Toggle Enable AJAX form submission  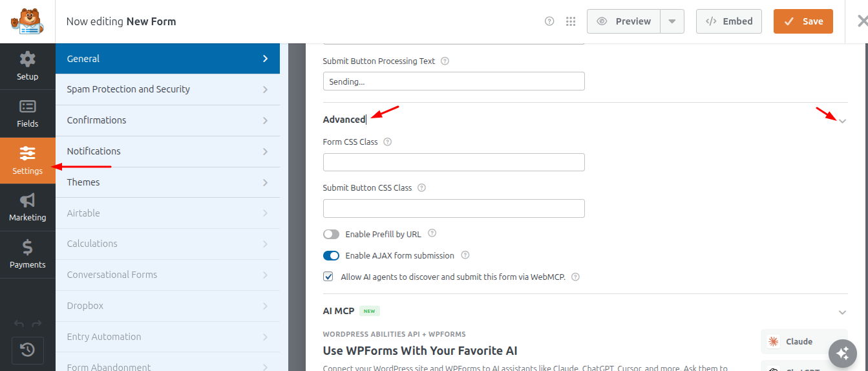point(331,255)
